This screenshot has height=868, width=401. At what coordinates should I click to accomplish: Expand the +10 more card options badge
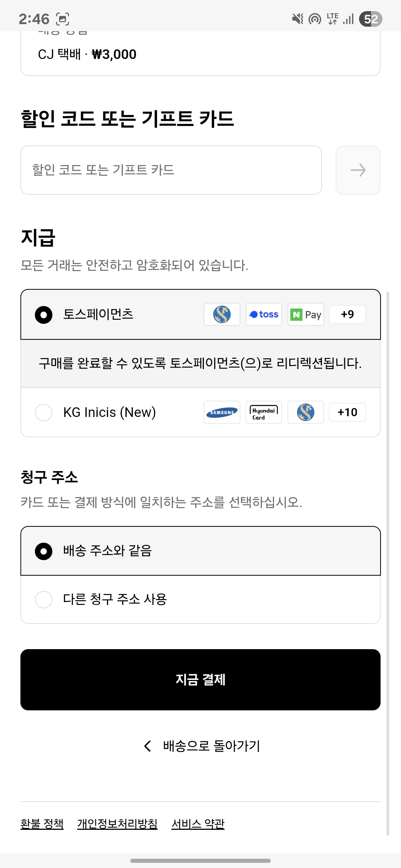coord(348,412)
